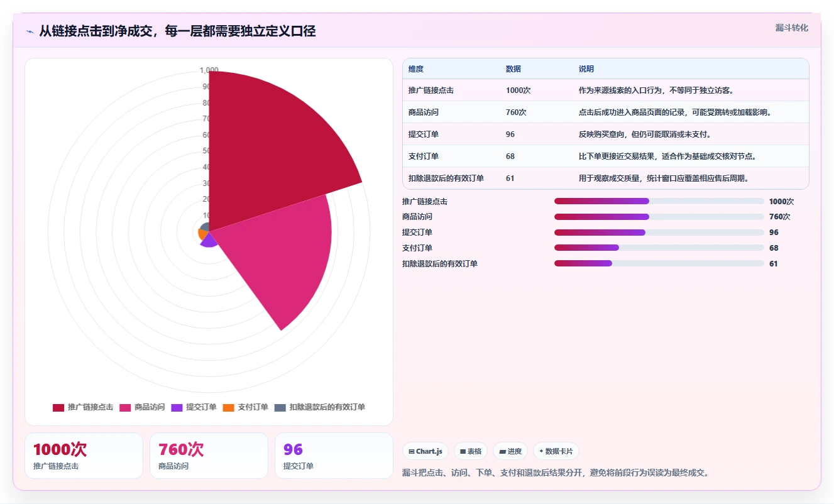Click the 支付订单 table row label
834x504 pixels.
pyautogui.click(x=424, y=156)
